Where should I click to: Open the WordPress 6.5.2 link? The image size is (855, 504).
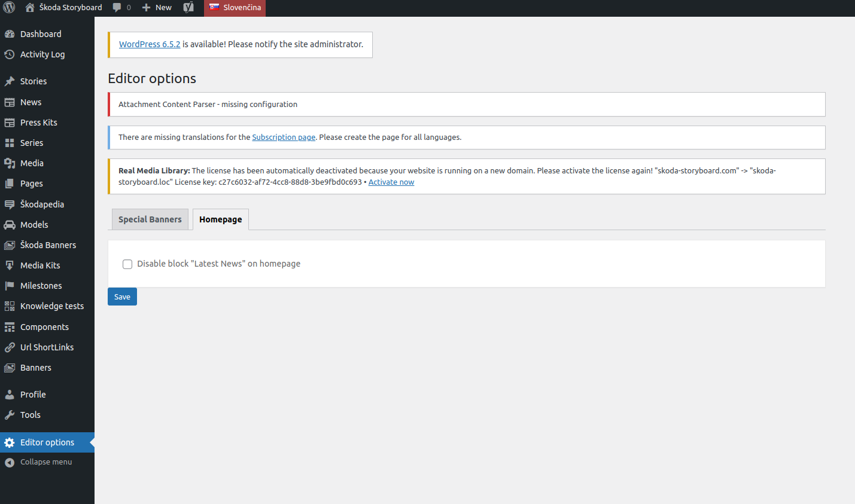[150, 44]
